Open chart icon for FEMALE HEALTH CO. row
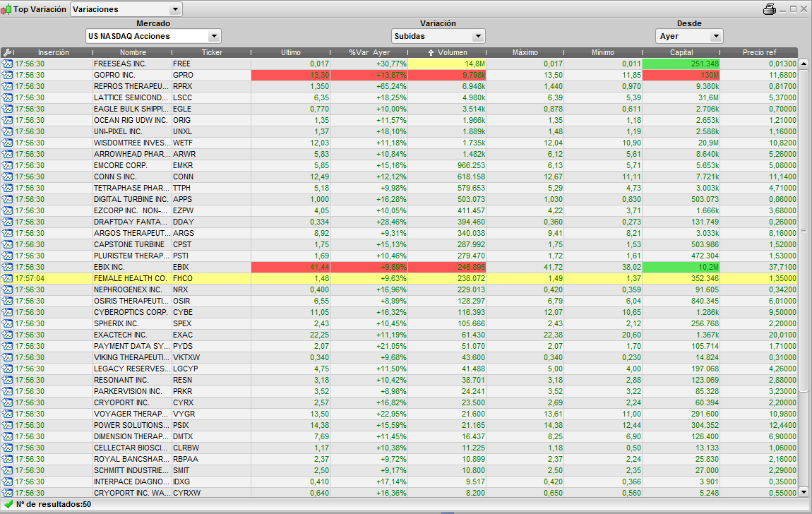 (x=7, y=278)
